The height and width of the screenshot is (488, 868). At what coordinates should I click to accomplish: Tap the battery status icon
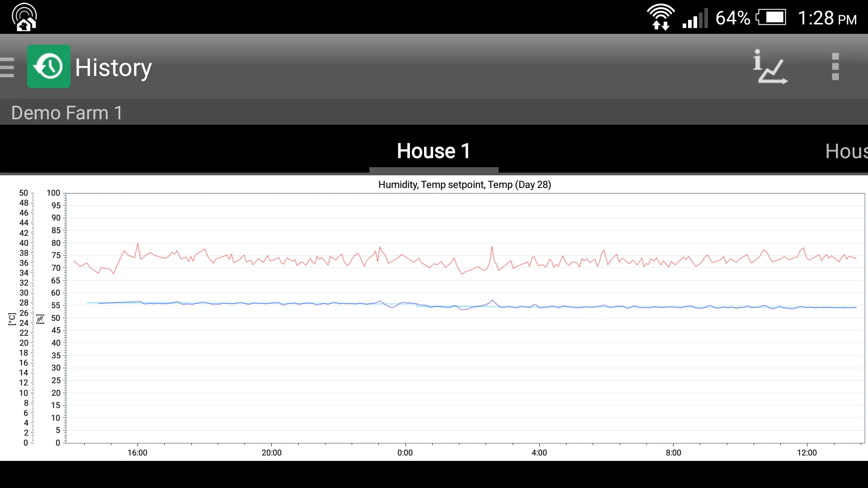[x=771, y=18]
